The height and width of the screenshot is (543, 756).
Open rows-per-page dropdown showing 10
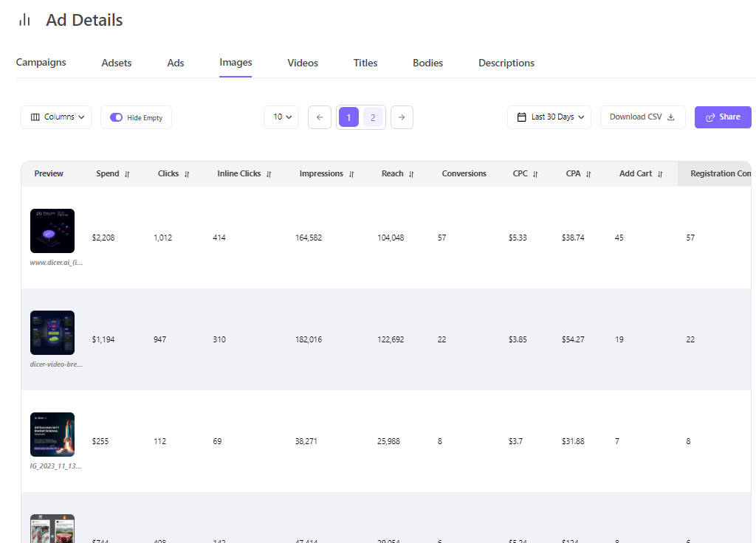tap(281, 117)
